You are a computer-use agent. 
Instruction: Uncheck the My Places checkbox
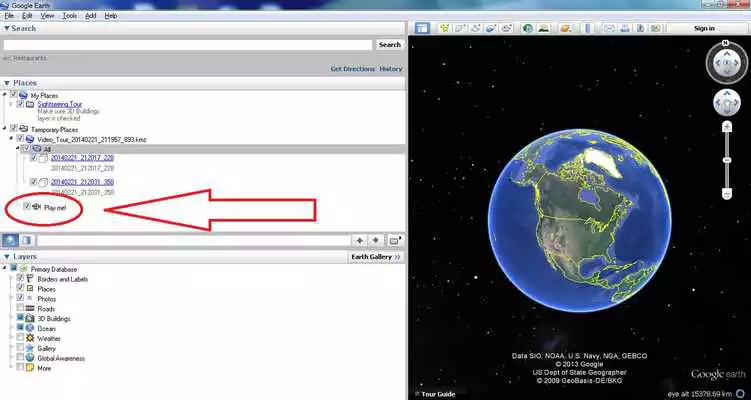point(13,95)
